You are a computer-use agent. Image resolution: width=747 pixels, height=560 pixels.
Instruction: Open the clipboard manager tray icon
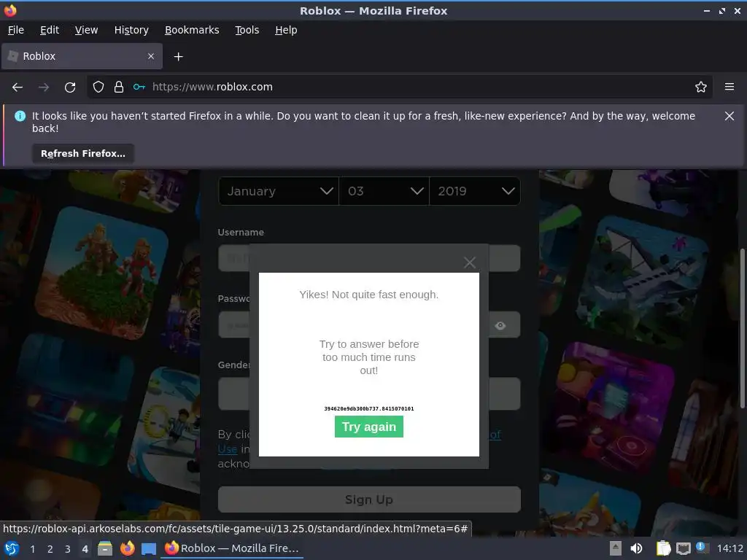(664, 548)
